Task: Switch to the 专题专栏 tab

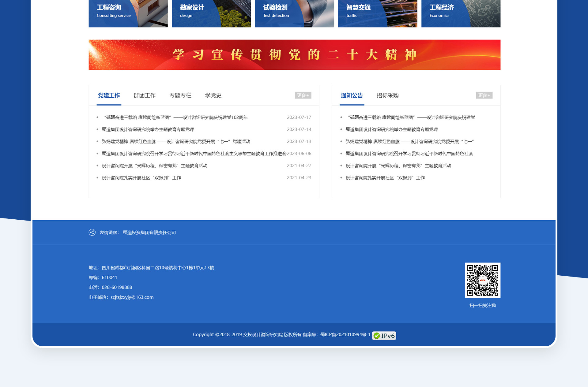Action: (x=180, y=95)
